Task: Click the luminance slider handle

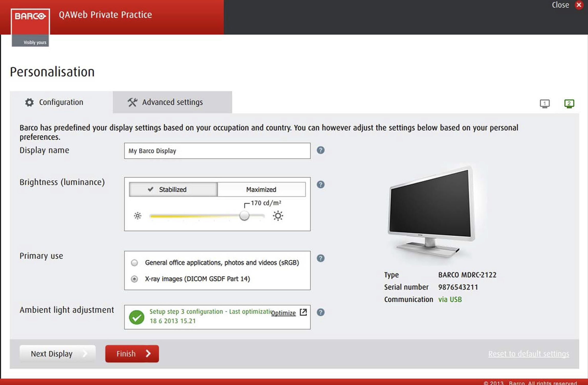Action: point(244,216)
